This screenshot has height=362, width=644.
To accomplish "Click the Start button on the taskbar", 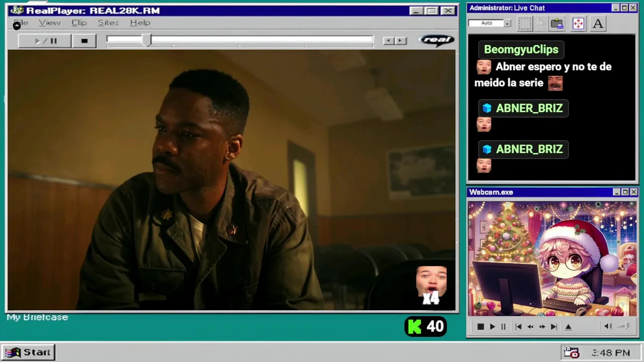I will click(29, 352).
